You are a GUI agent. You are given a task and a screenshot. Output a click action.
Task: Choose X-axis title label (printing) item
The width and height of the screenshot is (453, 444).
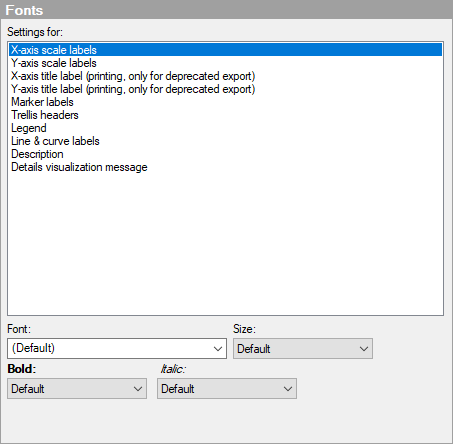pos(226,76)
